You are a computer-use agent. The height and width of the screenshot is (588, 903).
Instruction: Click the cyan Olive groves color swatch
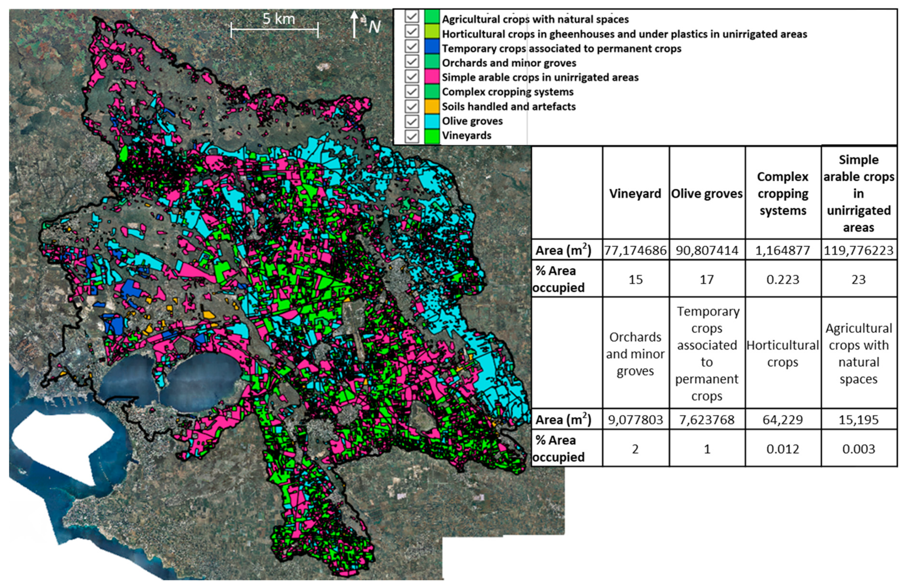coord(432,122)
